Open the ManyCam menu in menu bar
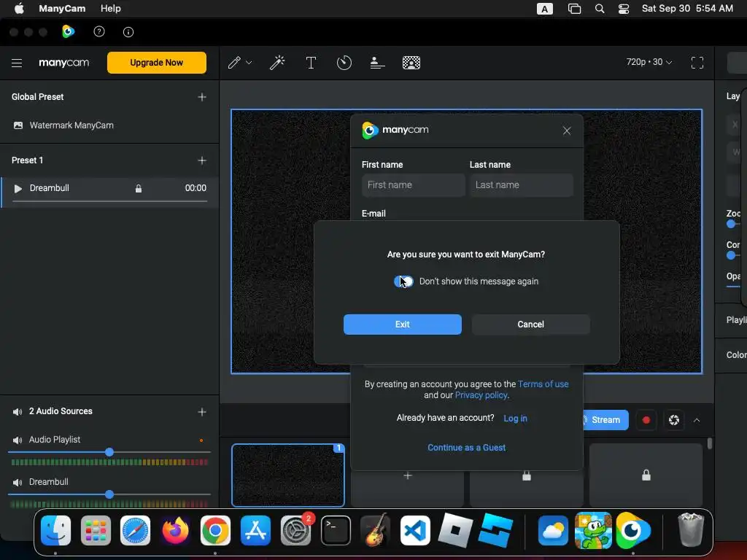The height and width of the screenshot is (560, 747). pos(62,9)
